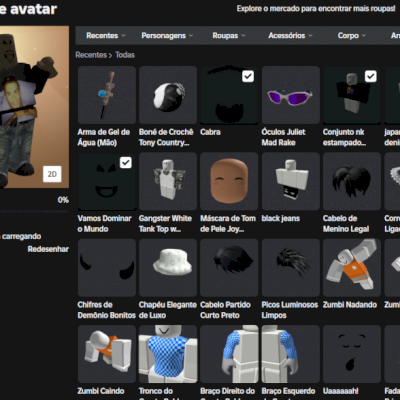Screen dimensions: 400x400
Task: Select the Óculos Juliet Mad Rake sunglasses
Action: tap(291, 95)
